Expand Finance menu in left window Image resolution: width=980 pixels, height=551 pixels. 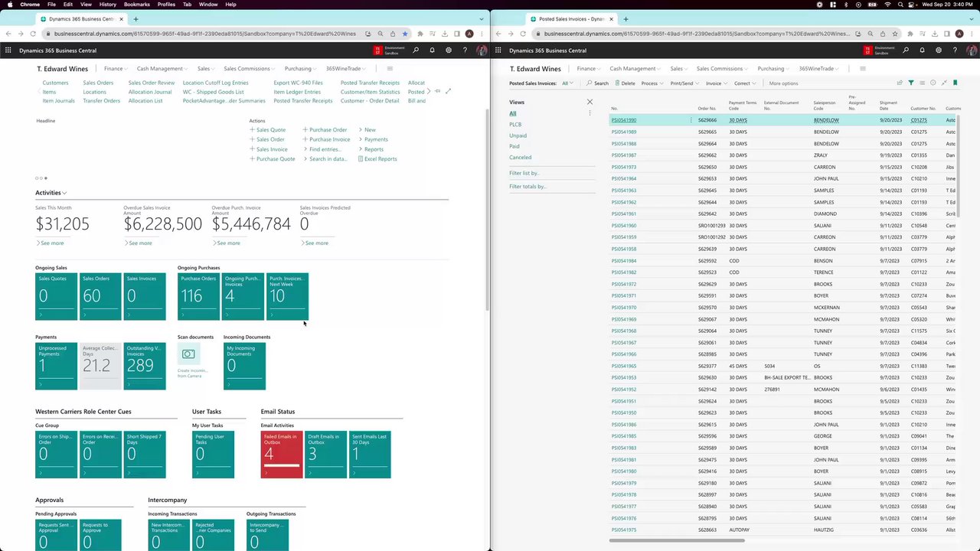(116, 69)
